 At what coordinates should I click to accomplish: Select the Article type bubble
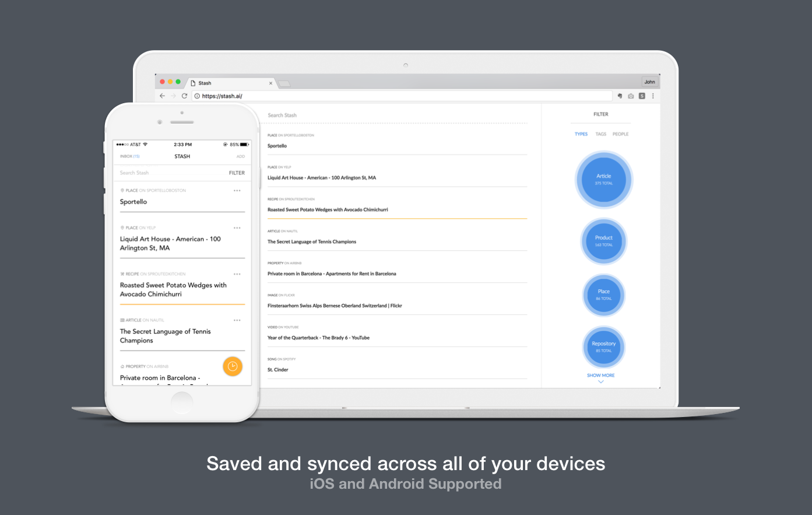(x=604, y=180)
